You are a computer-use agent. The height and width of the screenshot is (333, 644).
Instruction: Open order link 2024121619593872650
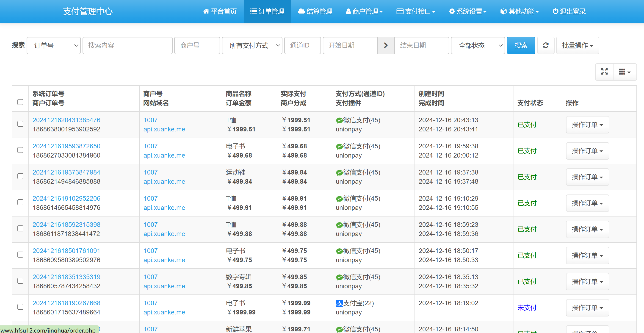click(66, 146)
